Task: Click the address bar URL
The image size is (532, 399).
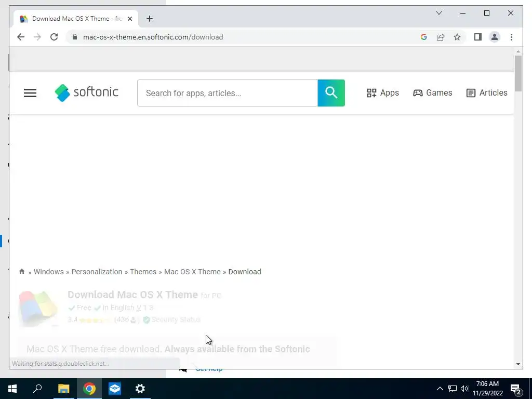Action: click(153, 37)
